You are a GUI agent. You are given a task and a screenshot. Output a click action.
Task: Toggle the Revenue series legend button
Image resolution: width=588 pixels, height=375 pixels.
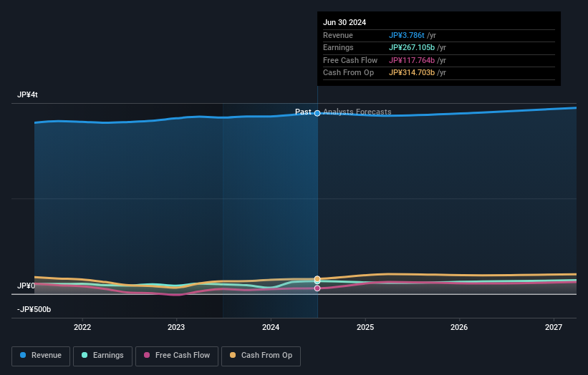41,356
